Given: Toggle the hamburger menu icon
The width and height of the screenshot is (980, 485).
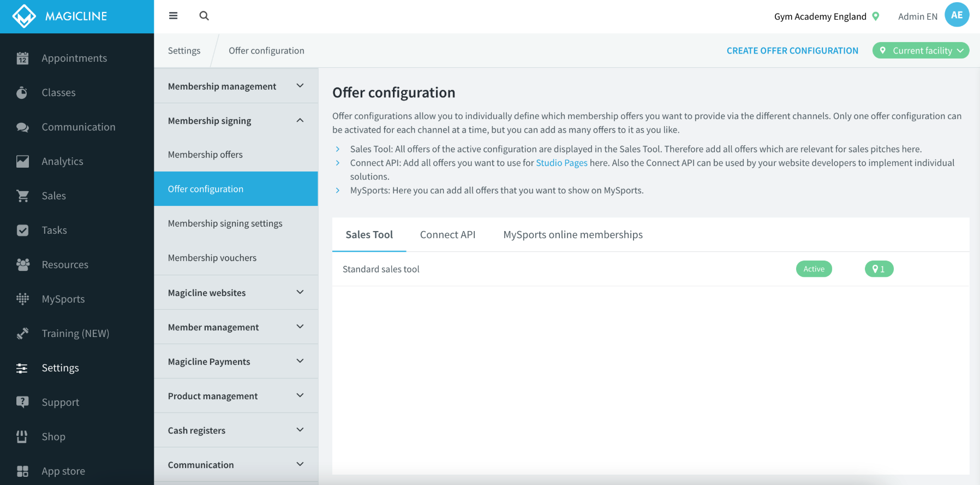Looking at the screenshot, I should [173, 16].
